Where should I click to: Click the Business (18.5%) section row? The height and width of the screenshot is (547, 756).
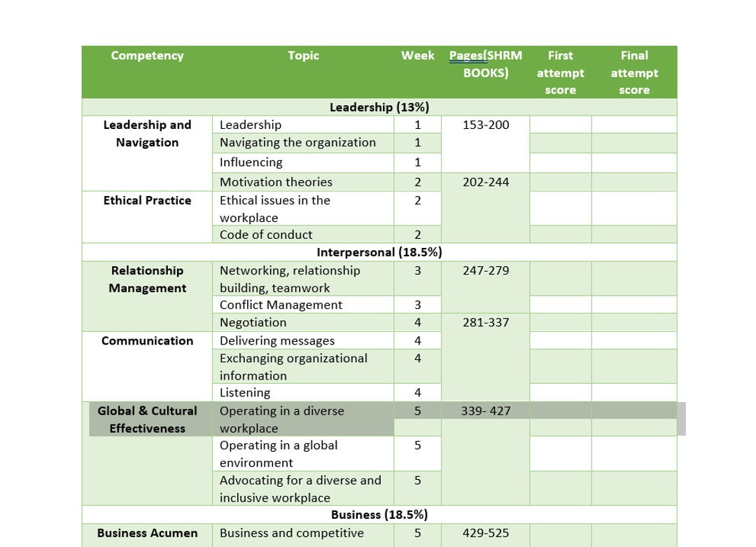click(x=379, y=514)
